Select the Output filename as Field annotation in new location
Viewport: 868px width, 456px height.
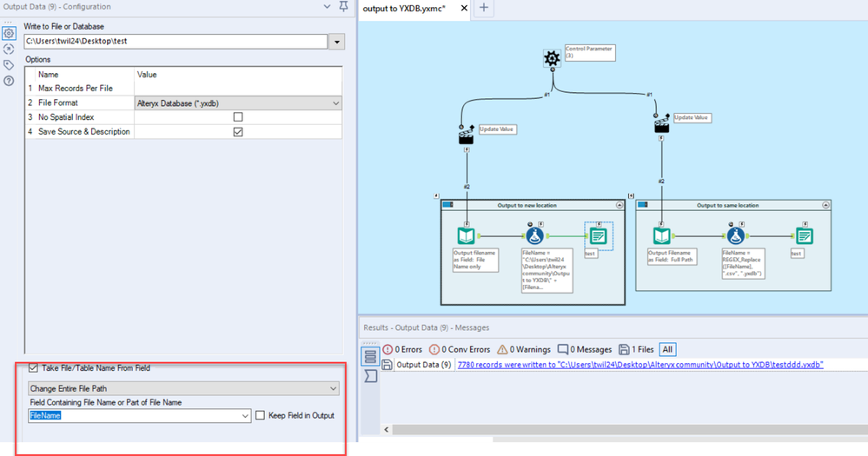[475, 260]
